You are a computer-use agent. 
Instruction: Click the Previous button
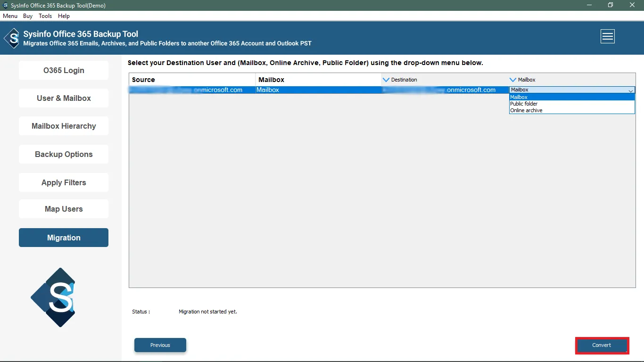tap(160, 345)
